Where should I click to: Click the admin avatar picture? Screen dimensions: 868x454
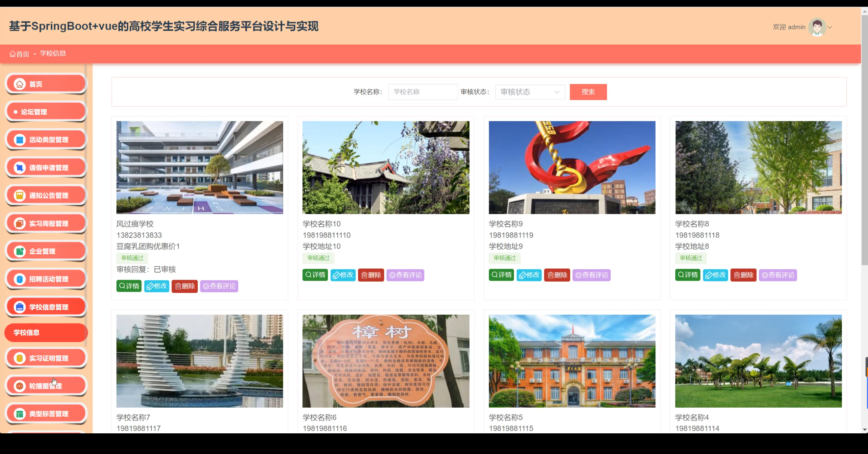[x=817, y=27]
